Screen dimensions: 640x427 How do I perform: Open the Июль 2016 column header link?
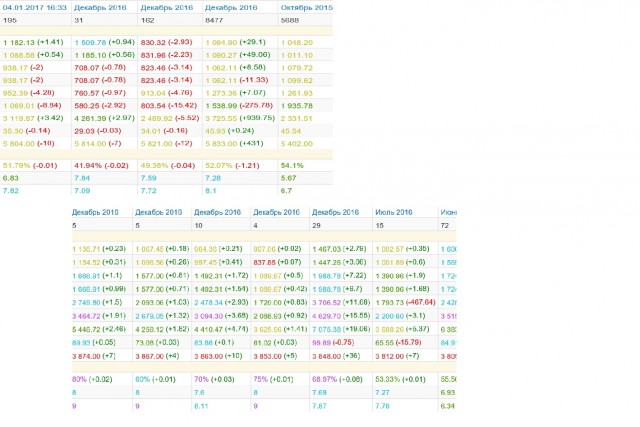(394, 212)
